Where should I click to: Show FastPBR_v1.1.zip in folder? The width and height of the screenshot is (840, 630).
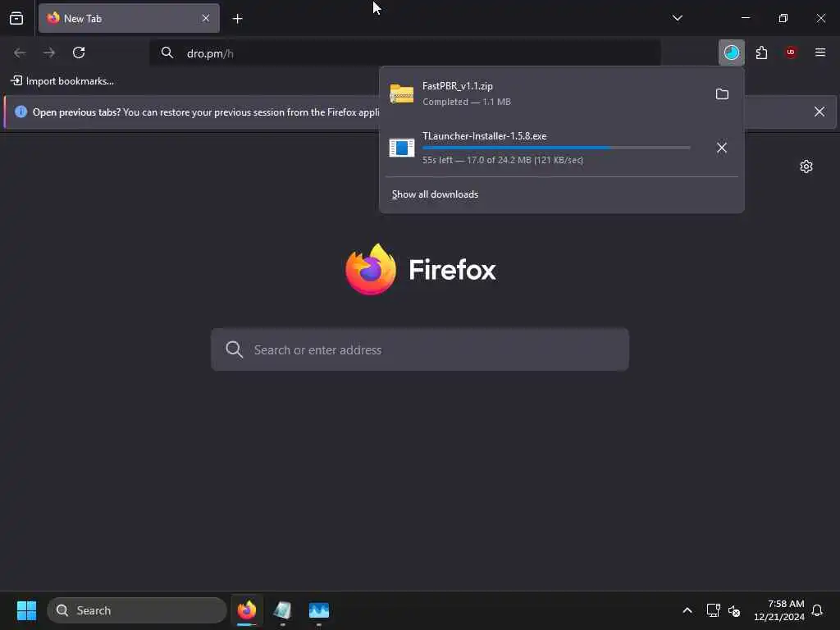[x=722, y=94]
